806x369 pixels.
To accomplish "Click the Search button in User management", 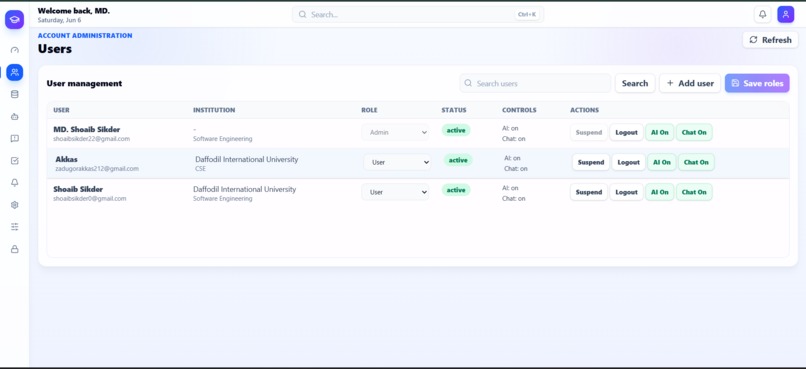I will [x=635, y=83].
